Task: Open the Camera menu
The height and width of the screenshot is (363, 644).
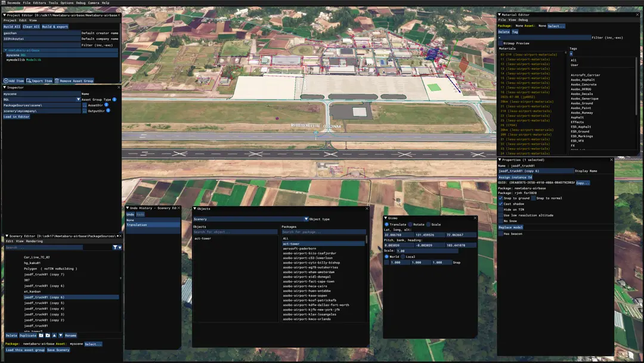Action: (x=93, y=2)
